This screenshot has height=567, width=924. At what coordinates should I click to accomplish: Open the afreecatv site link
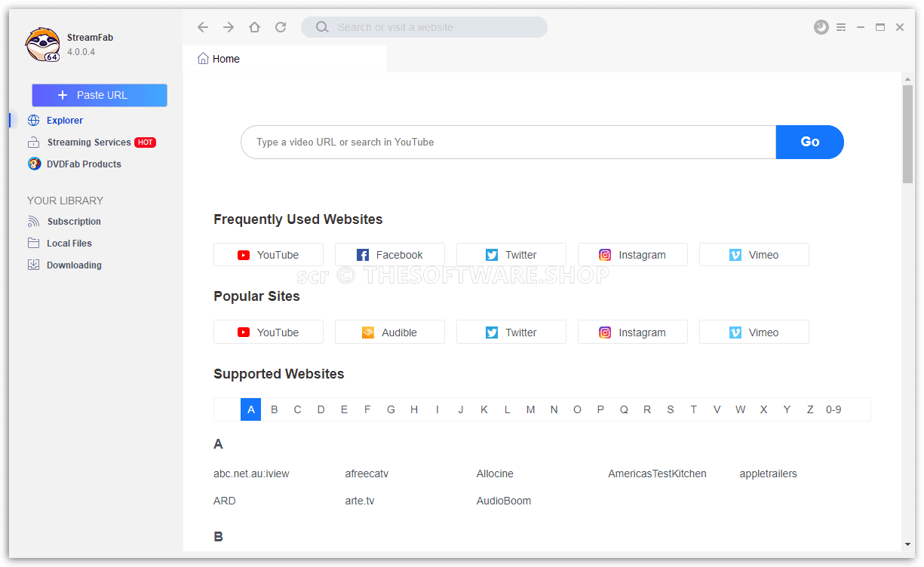(367, 474)
